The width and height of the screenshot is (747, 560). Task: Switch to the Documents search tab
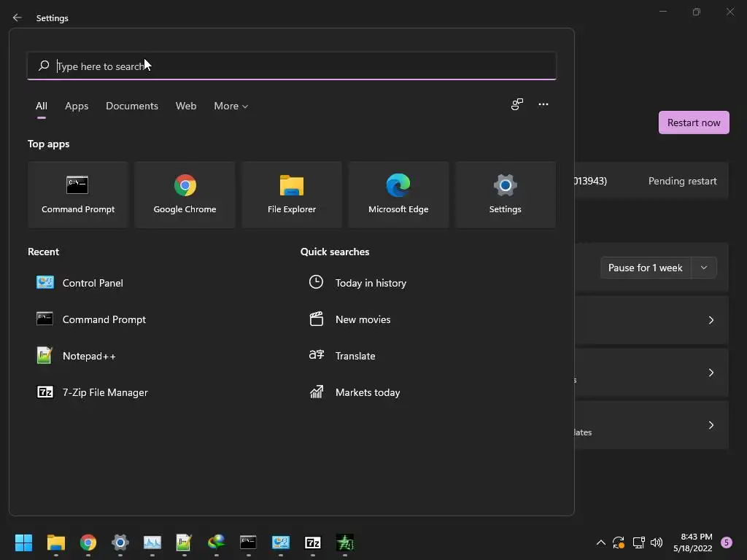click(132, 106)
